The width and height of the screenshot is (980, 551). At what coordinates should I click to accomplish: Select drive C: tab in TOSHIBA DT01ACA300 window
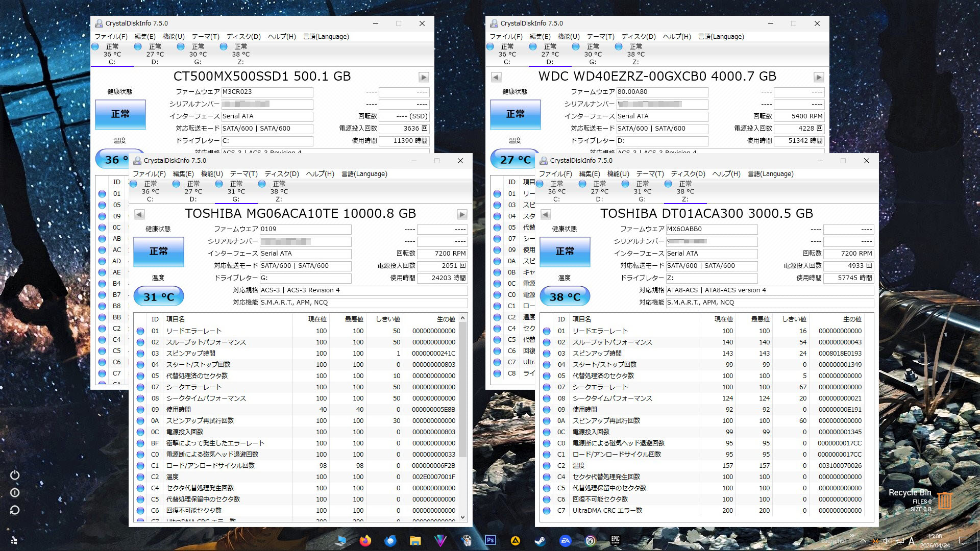[556, 191]
